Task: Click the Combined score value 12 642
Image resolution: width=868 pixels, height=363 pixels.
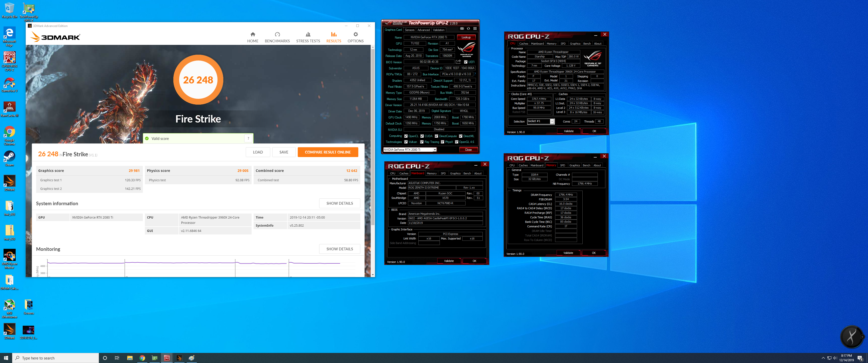Action: [x=352, y=171]
